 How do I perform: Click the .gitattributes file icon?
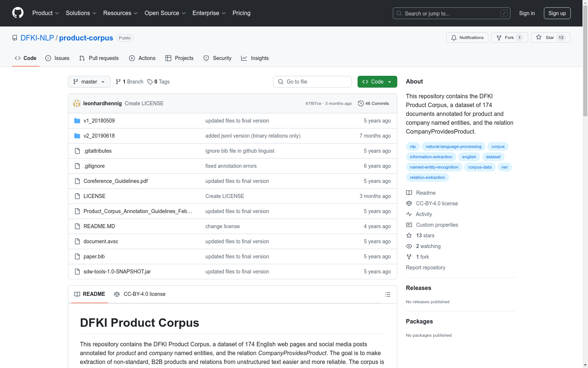tap(77, 151)
